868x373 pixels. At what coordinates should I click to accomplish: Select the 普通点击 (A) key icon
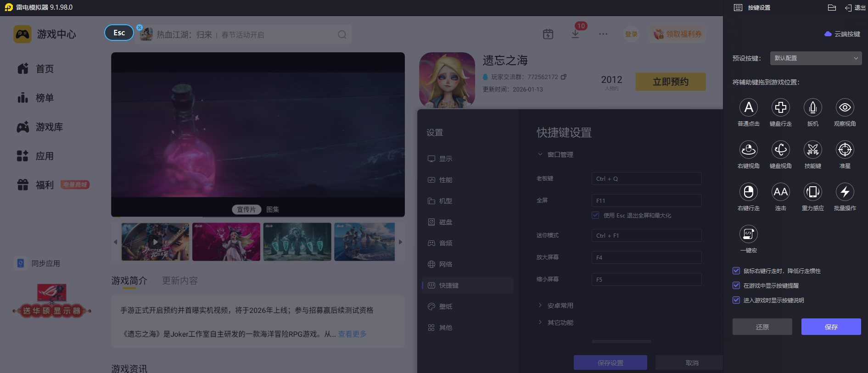click(748, 108)
